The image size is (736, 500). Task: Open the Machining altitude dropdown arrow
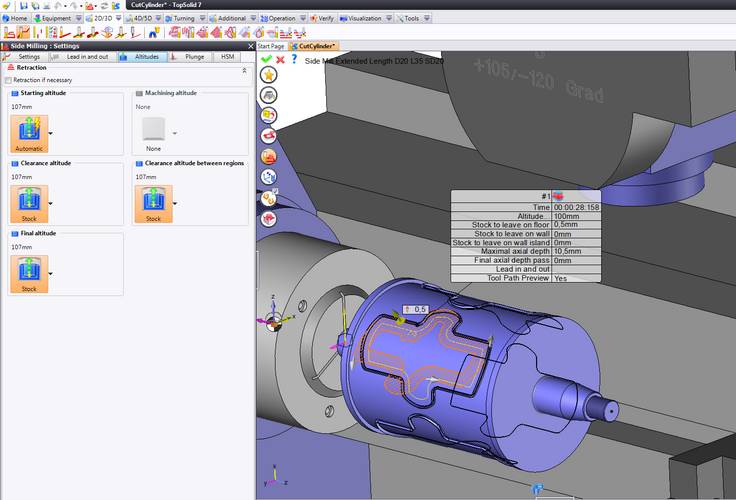pos(175,132)
